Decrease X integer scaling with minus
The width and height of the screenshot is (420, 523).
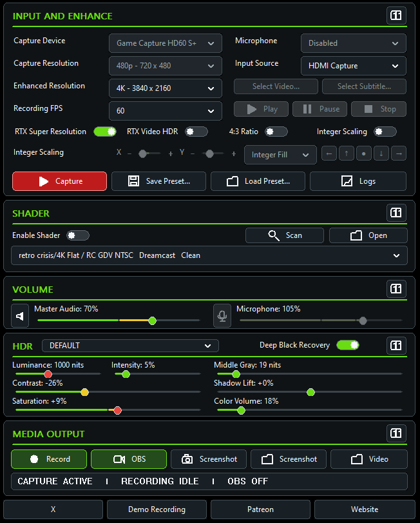coord(129,153)
